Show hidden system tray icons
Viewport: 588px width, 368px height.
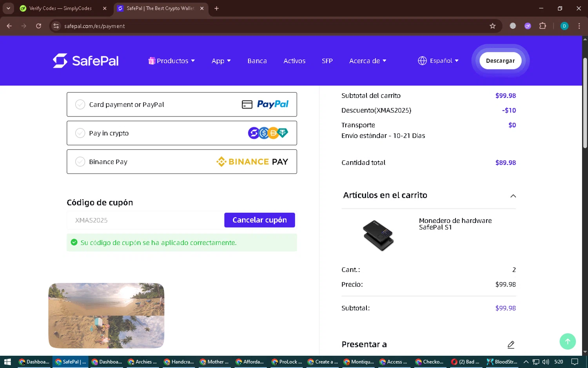[526, 362]
